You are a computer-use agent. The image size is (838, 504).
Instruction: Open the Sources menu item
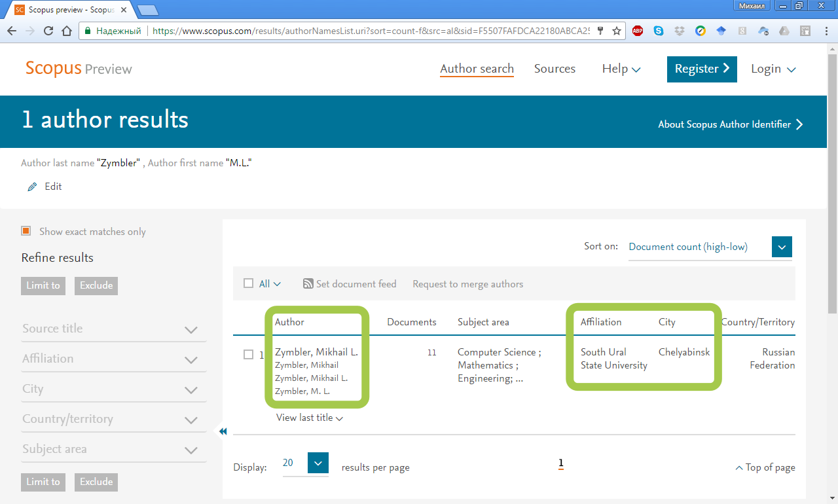pyautogui.click(x=555, y=69)
